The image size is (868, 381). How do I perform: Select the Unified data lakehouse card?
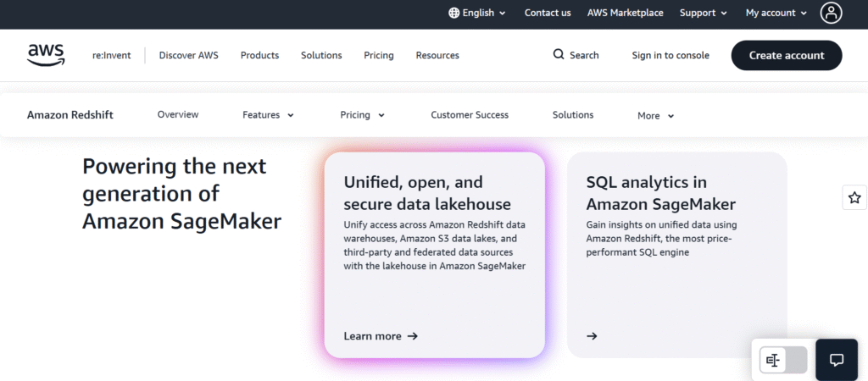point(434,254)
